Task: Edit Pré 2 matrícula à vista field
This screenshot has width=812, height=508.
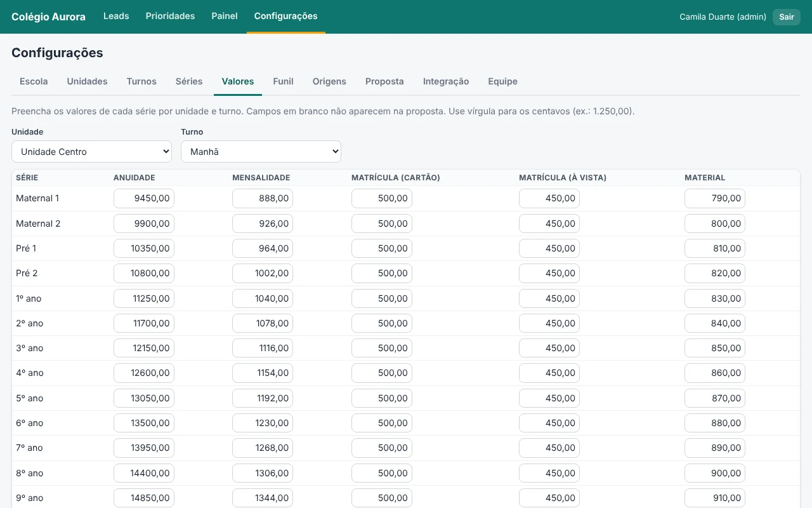Action: click(x=549, y=273)
